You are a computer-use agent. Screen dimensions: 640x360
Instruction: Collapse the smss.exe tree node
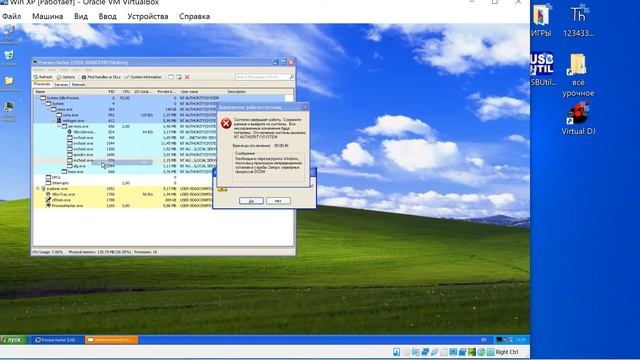(49, 109)
